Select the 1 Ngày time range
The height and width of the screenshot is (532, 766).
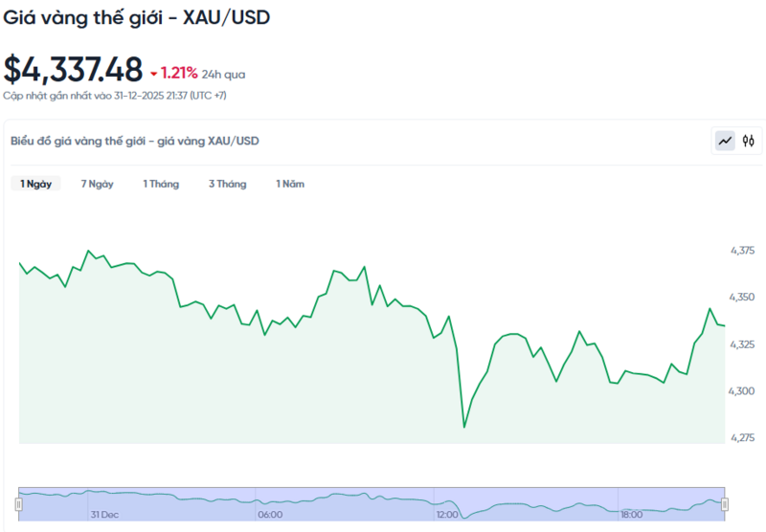(36, 184)
